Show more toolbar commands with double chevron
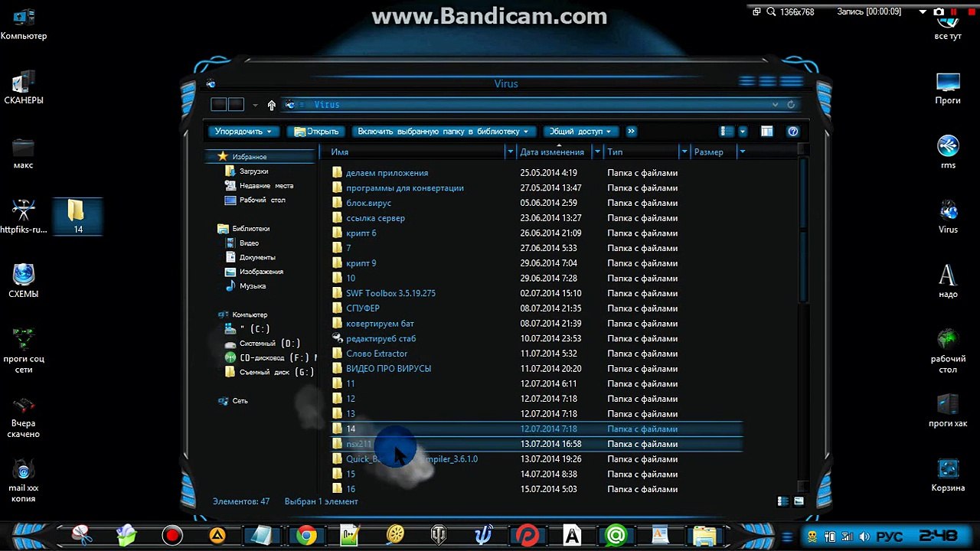 pyautogui.click(x=631, y=132)
